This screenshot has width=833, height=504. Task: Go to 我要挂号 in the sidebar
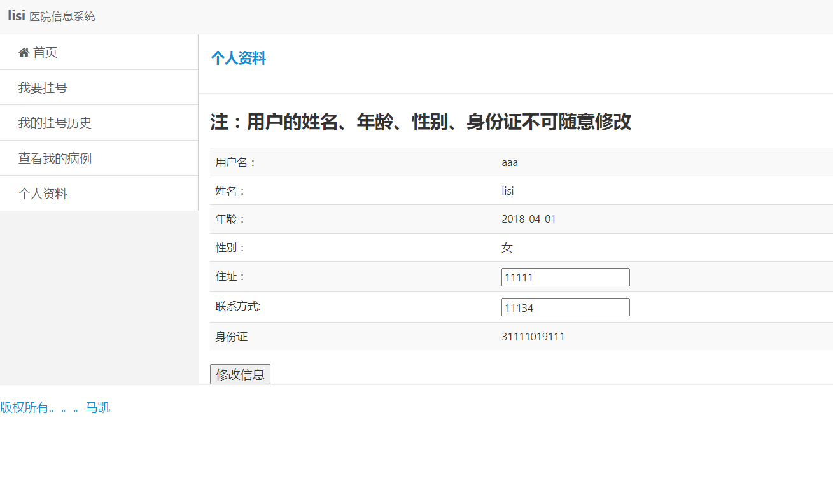[99, 88]
